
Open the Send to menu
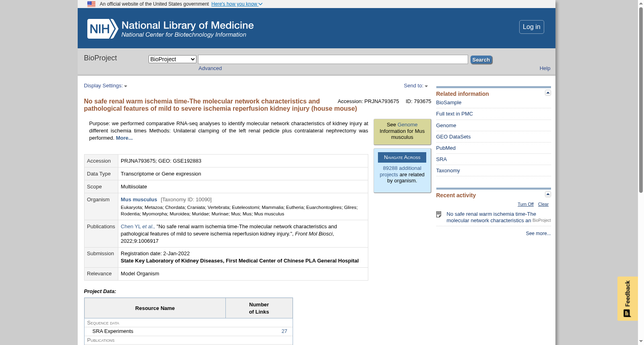coord(416,86)
